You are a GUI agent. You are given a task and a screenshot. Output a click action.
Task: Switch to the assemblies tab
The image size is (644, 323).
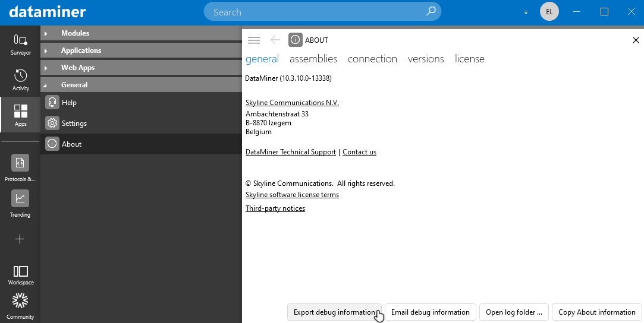pyautogui.click(x=313, y=59)
